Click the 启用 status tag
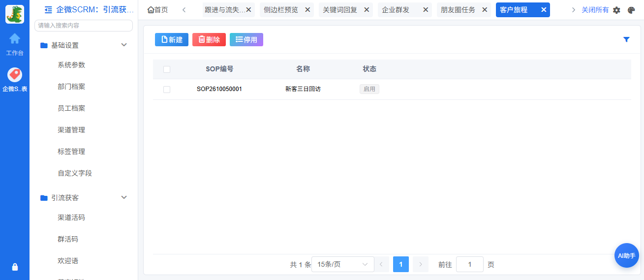Image resolution: width=644 pixels, height=280 pixels. pos(369,89)
